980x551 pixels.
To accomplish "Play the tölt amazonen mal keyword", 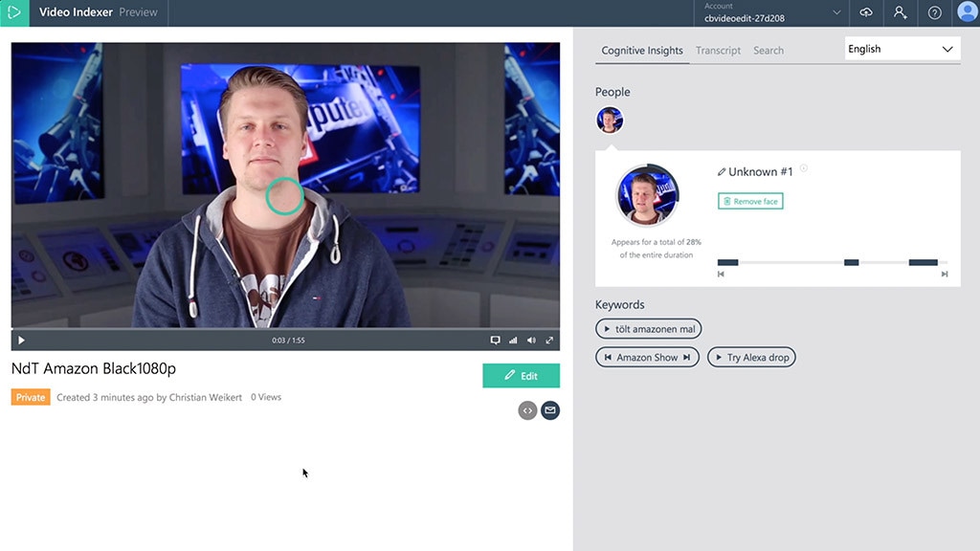I will 648,329.
